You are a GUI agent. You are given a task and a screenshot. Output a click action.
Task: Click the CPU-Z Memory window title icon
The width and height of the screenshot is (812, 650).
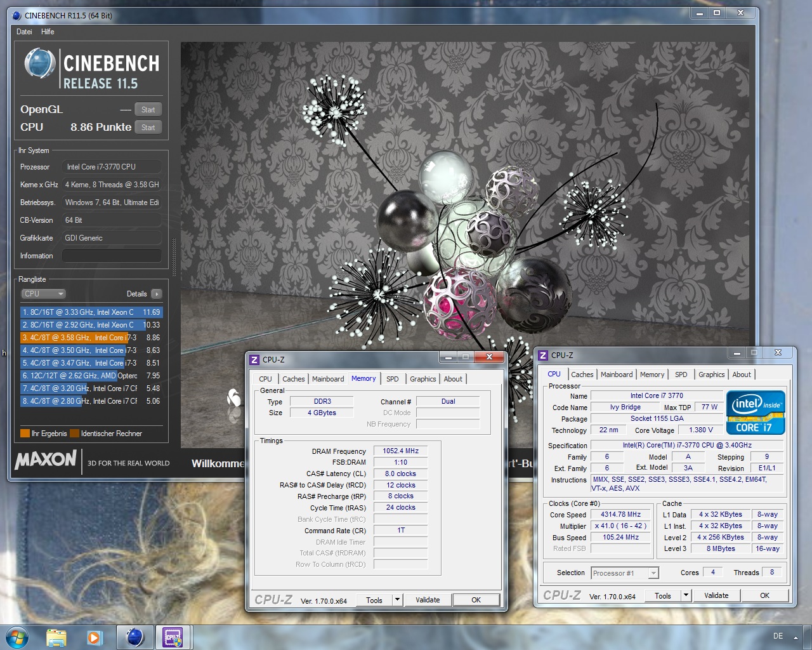click(254, 359)
